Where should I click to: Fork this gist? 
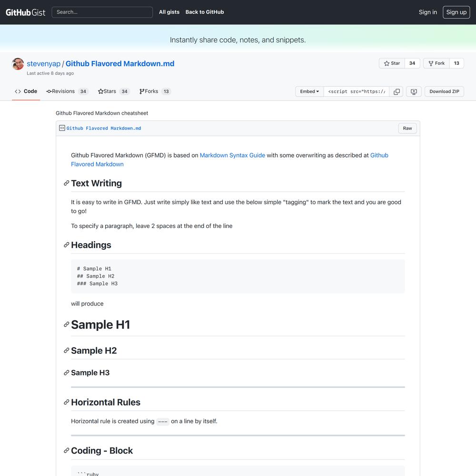tap(436, 63)
